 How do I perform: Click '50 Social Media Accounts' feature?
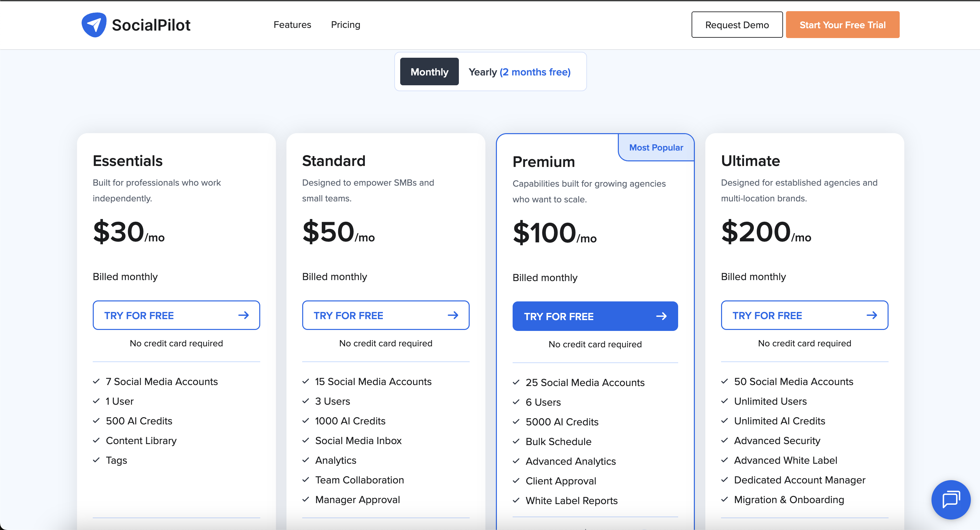click(794, 381)
